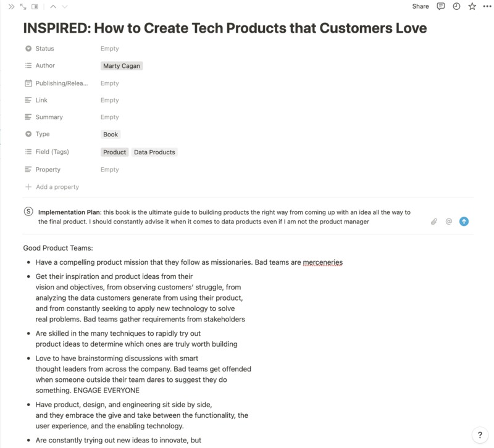The width and height of the screenshot is (494, 448).
Task: Click the empty Link field
Action: 110,100
